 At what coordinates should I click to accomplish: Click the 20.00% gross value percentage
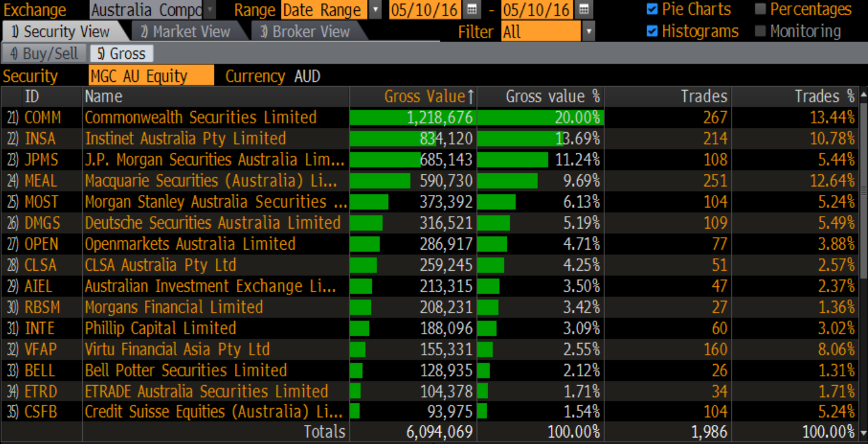577,118
